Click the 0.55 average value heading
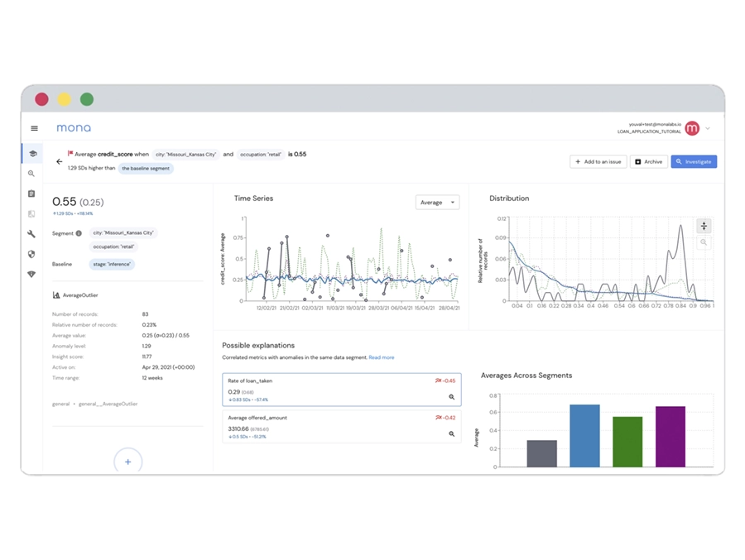Screen dimensions: 745x560 pyautogui.click(x=64, y=202)
